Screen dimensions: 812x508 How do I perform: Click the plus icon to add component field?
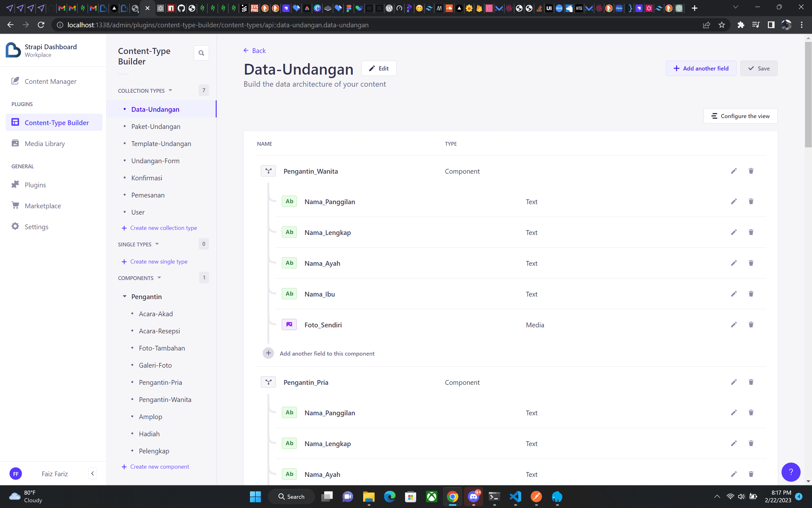268,353
